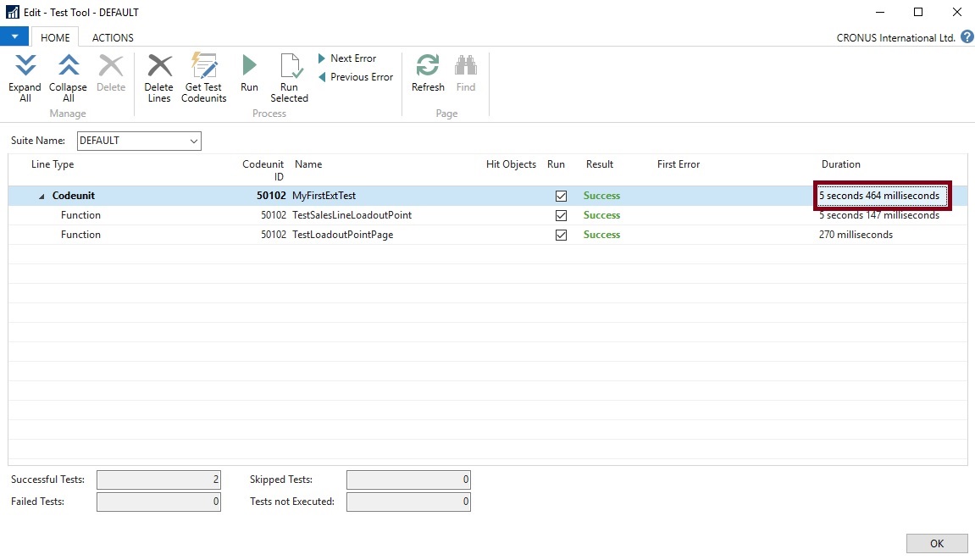Viewport: 975px width, 560px height.
Task: Open the help question mark icon
Action: coord(967,37)
